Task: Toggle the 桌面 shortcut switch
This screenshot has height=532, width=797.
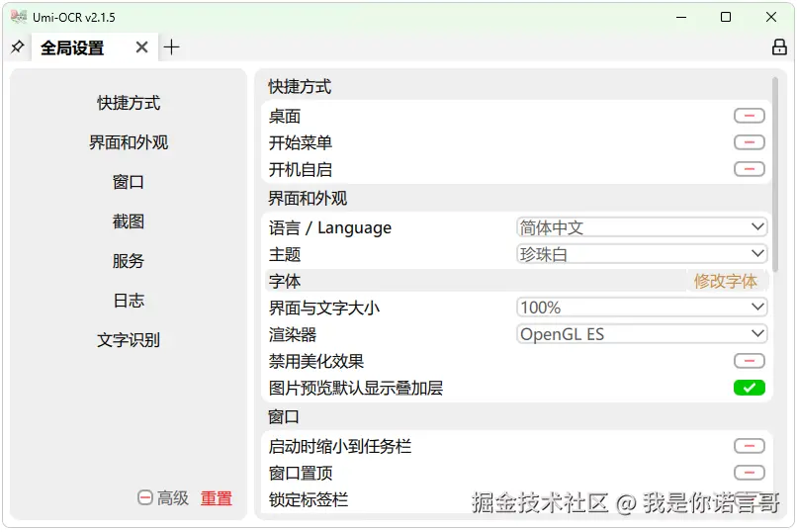Action: point(749,116)
